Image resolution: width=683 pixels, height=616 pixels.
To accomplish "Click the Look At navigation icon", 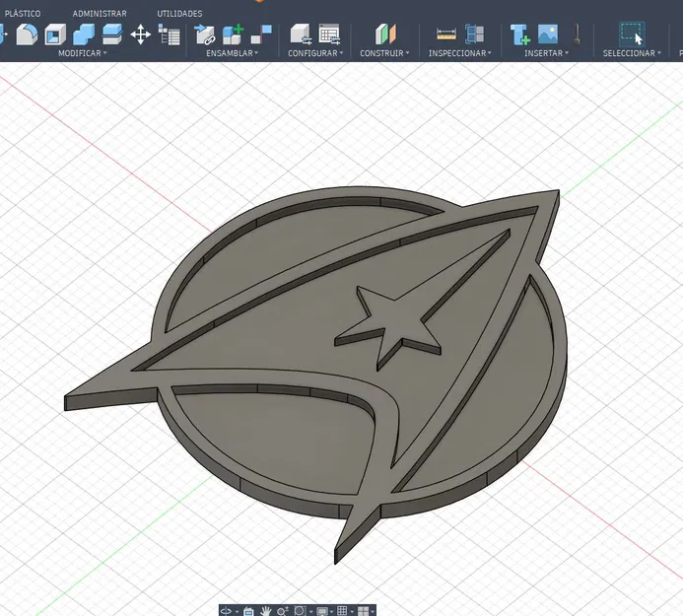I will tap(248, 611).
